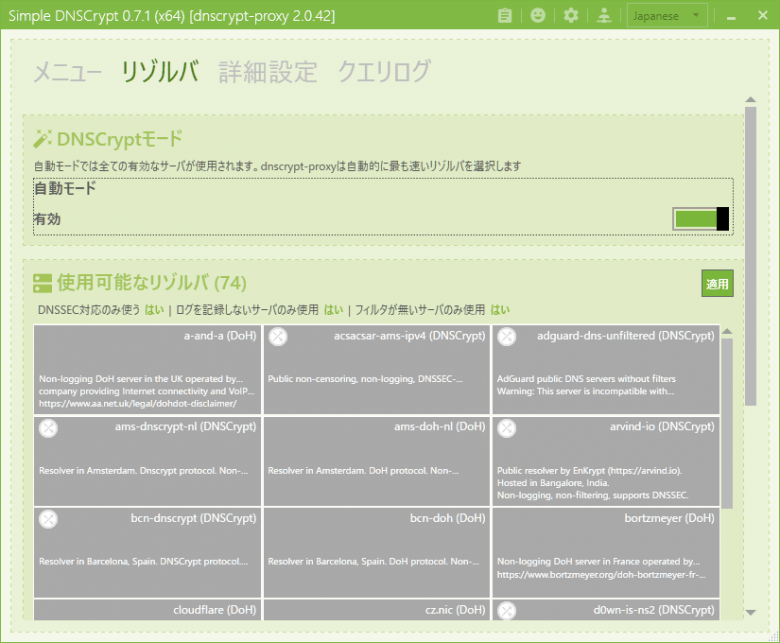Click the smiley face icon in title bar
The image size is (780, 643).
coord(538,16)
